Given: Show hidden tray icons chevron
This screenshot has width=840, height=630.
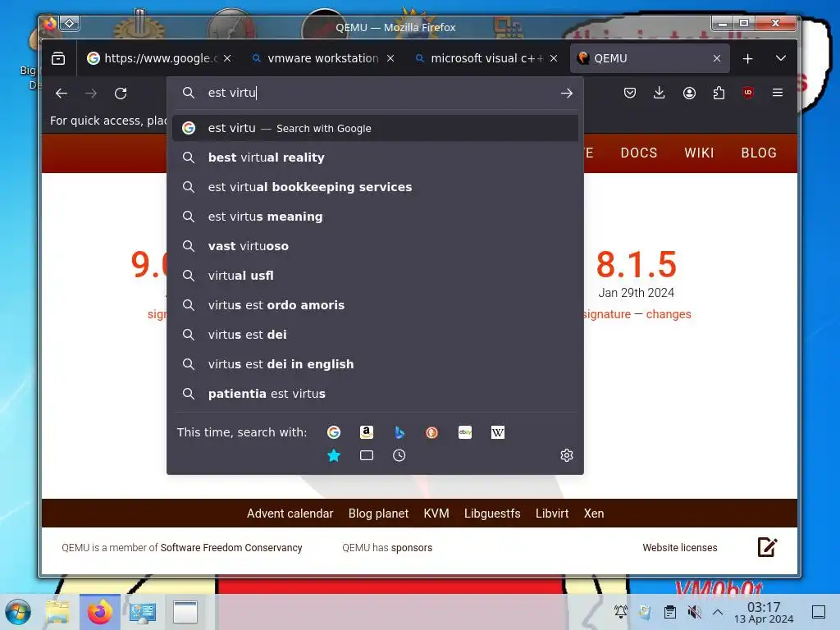Looking at the screenshot, I should 718,612.
